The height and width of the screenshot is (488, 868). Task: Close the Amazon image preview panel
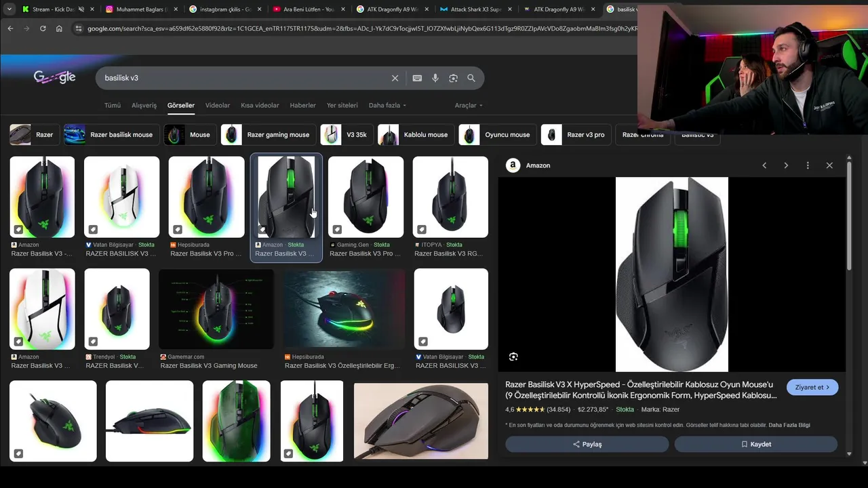point(829,165)
